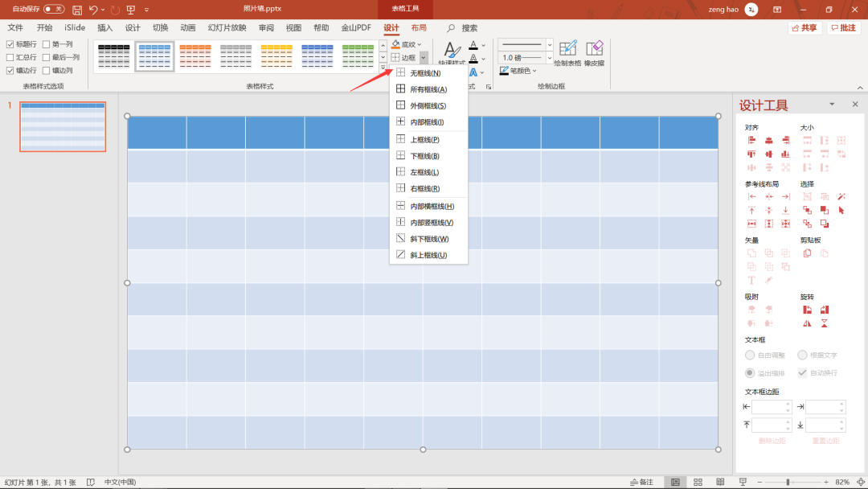Viewport: 868px width, 489px height.
Task: Open the 布局 table tools tab
Action: [x=419, y=27]
